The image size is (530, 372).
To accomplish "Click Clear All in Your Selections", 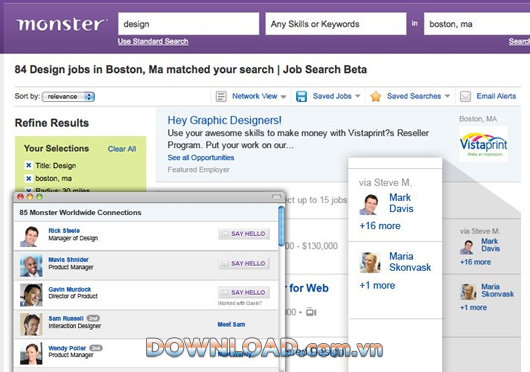I will 122,149.
